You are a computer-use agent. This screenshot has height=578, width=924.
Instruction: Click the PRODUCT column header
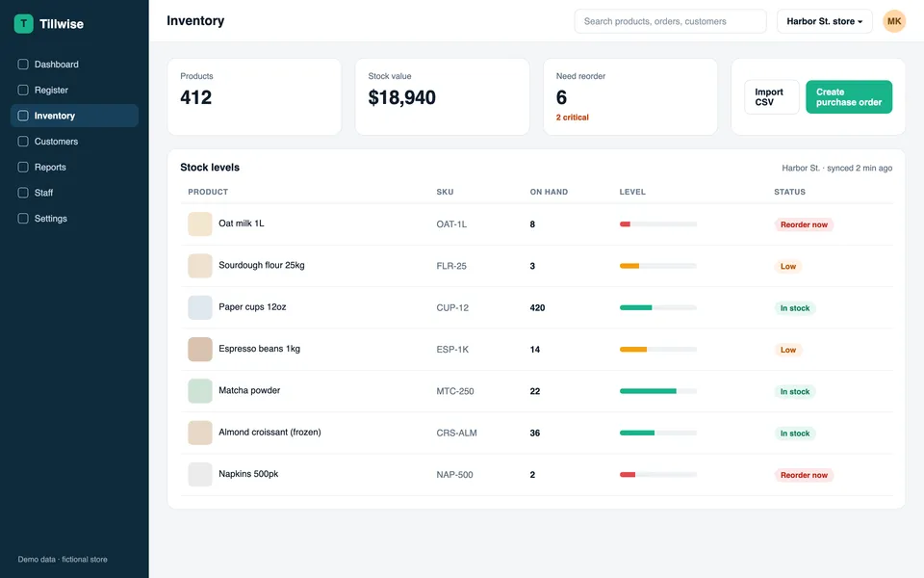pos(208,192)
